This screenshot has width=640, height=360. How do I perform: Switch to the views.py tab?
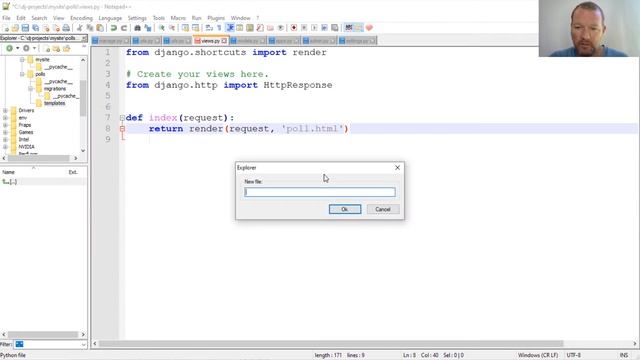point(211,41)
